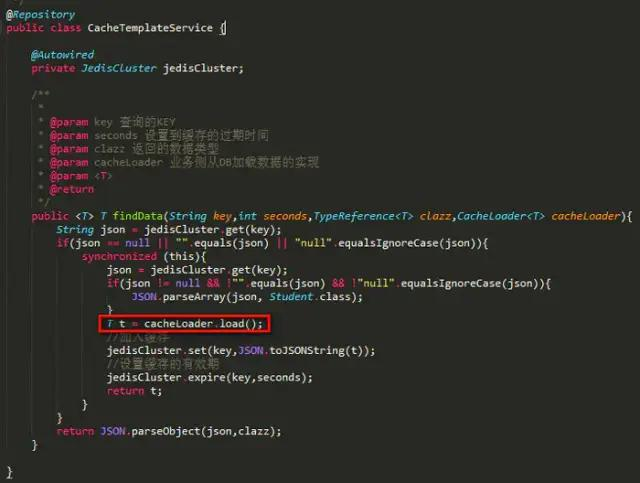Click the @Repository annotation

pyautogui.click(x=40, y=15)
